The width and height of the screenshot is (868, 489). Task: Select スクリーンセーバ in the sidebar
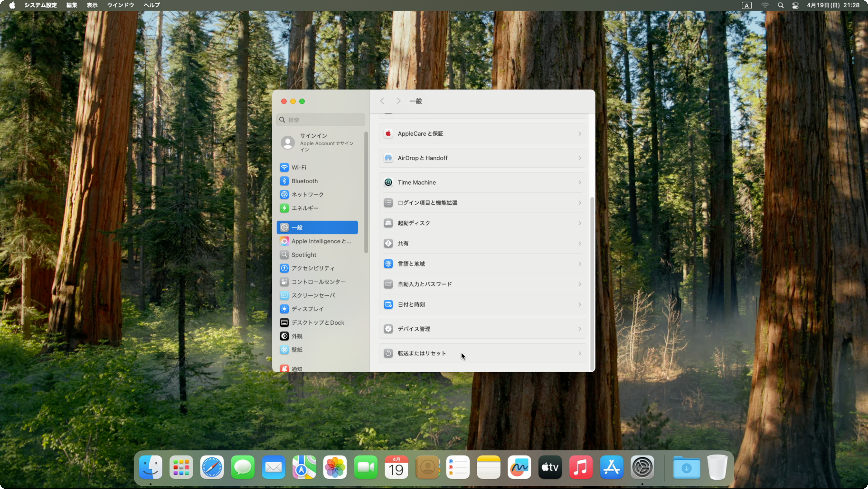pyautogui.click(x=317, y=295)
